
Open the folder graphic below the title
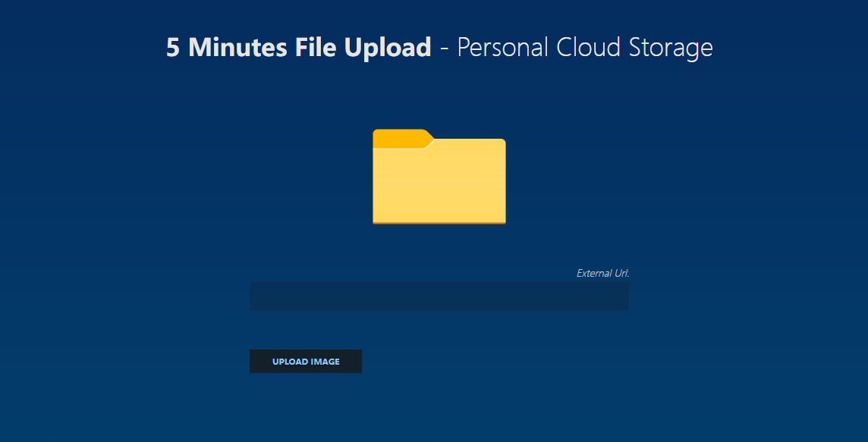pos(439,177)
